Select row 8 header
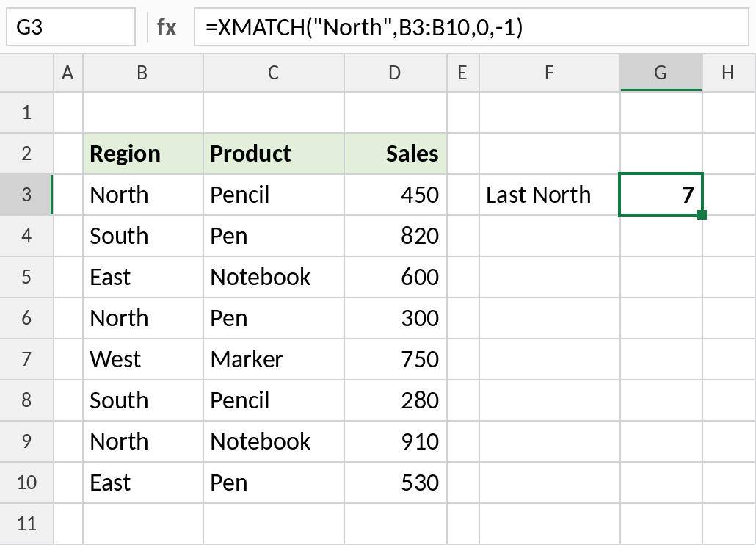Image resolution: width=756 pixels, height=545 pixels. [26, 400]
